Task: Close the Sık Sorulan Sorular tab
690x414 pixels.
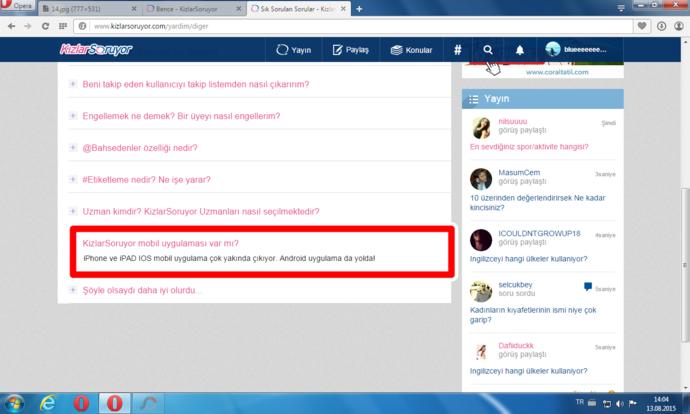Action: click(x=343, y=9)
